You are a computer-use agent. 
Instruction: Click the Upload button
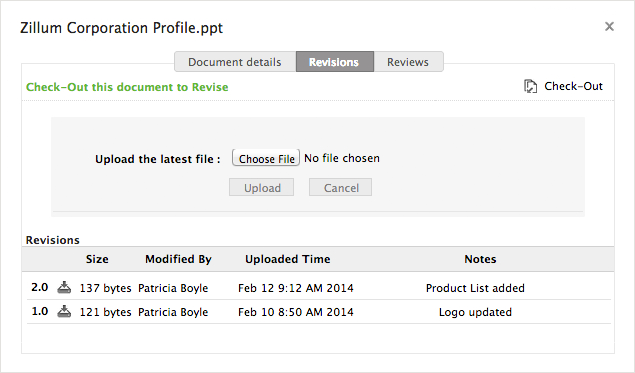pos(262,188)
